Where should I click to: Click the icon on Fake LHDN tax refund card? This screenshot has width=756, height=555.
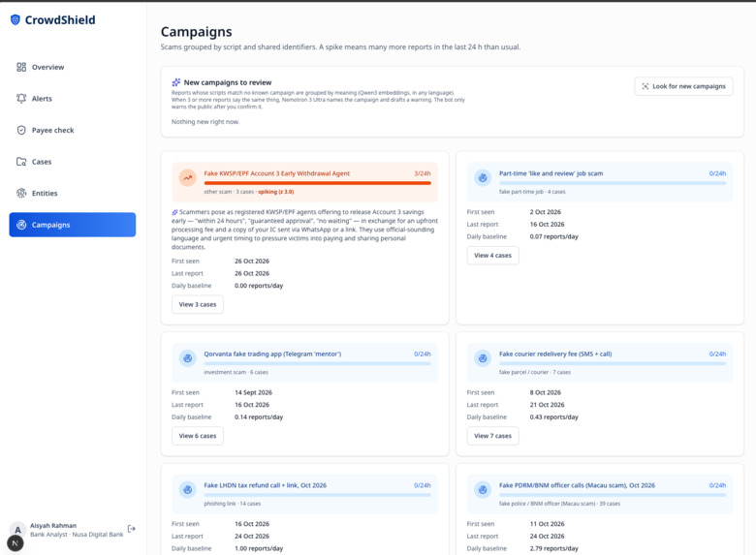(188, 489)
